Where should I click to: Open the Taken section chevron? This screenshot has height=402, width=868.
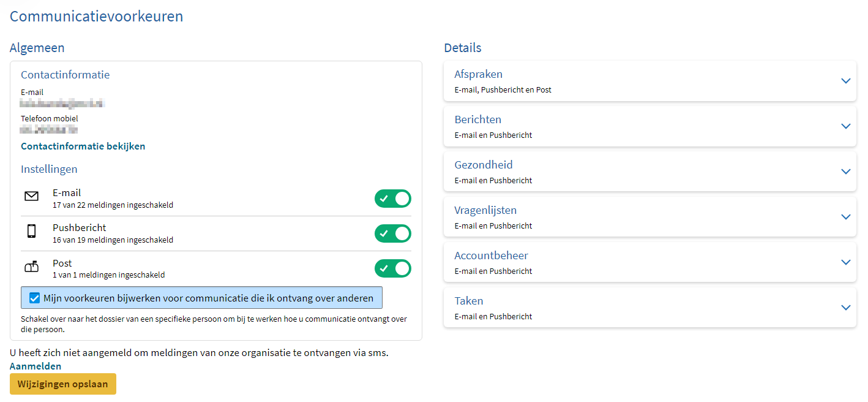pyautogui.click(x=845, y=308)
